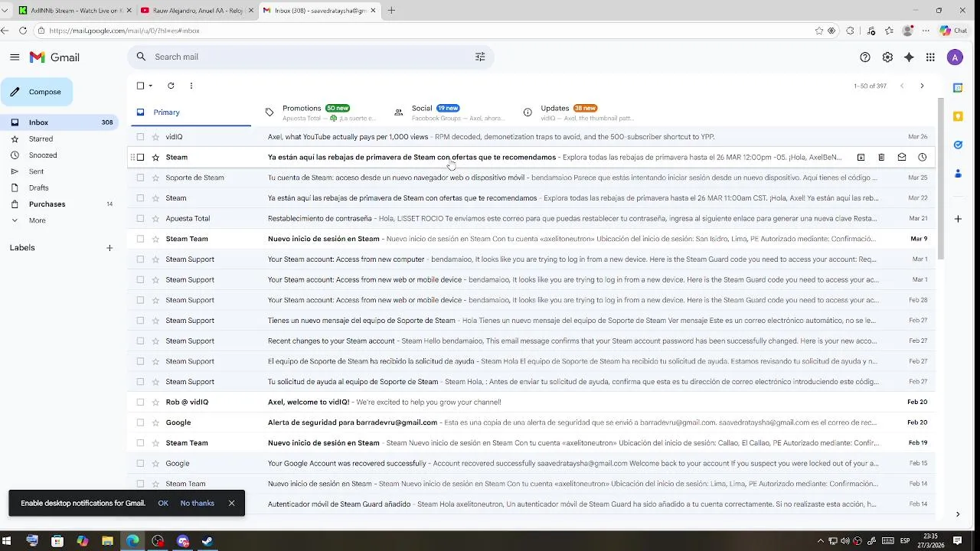The image size is (980, 551).
Task: Switch to the Promotions tab
Action: pyautogui.click(x=320, y=112)
